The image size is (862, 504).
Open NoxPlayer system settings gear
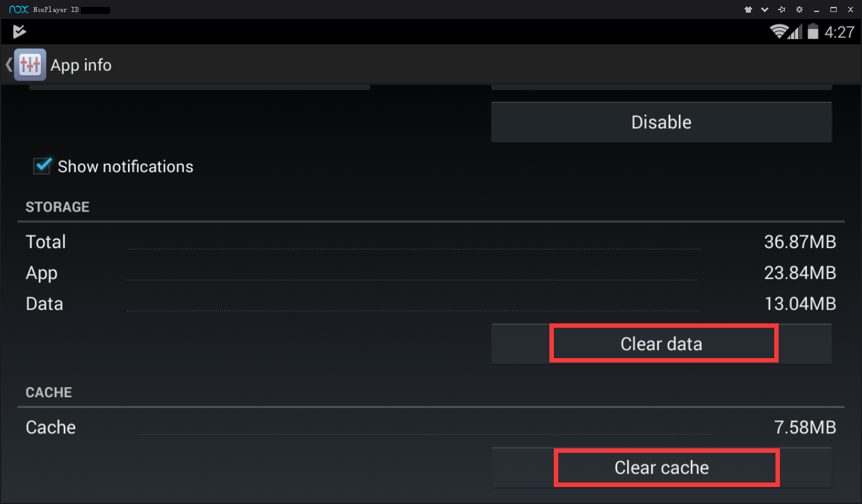click(799, 9)
